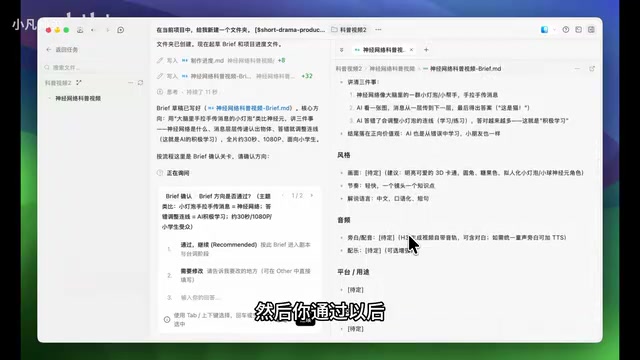Click the pencil icon before 制作进度.md
Screen dimensions: 640x360
(x=160, y=60)
